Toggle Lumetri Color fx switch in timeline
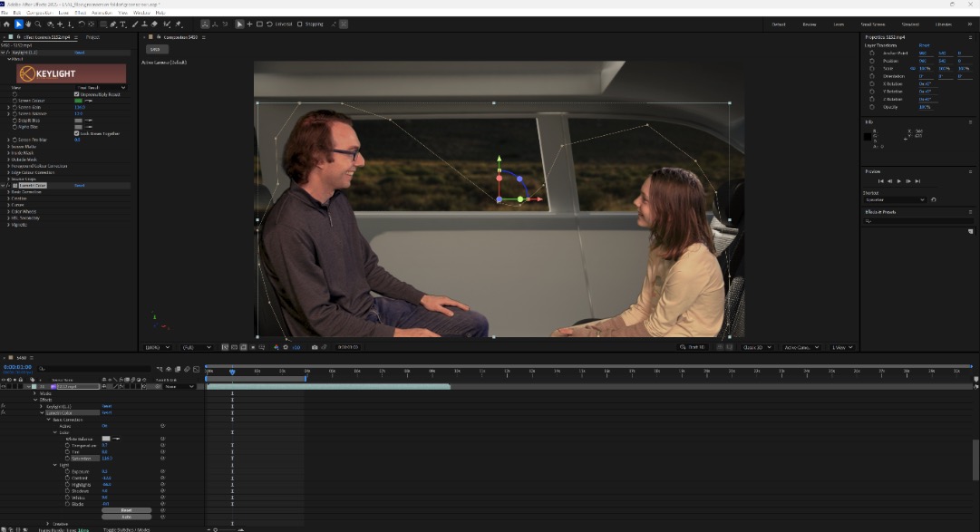 [3, 413]
